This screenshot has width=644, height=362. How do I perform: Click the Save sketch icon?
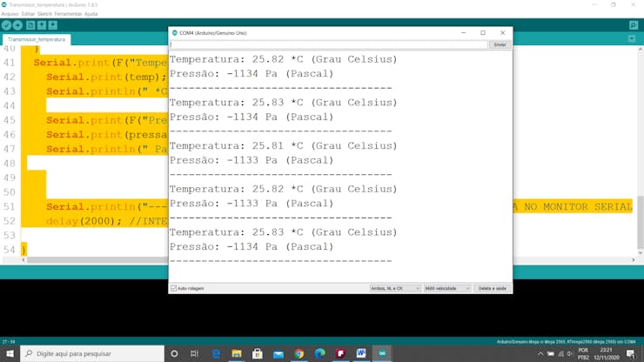click(x=53, y=25)
